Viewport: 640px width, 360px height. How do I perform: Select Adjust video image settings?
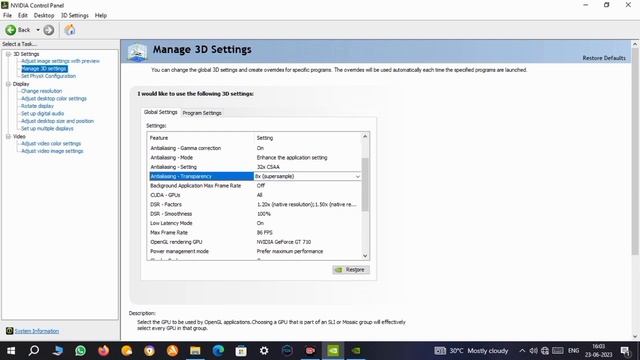coord(52,151)
